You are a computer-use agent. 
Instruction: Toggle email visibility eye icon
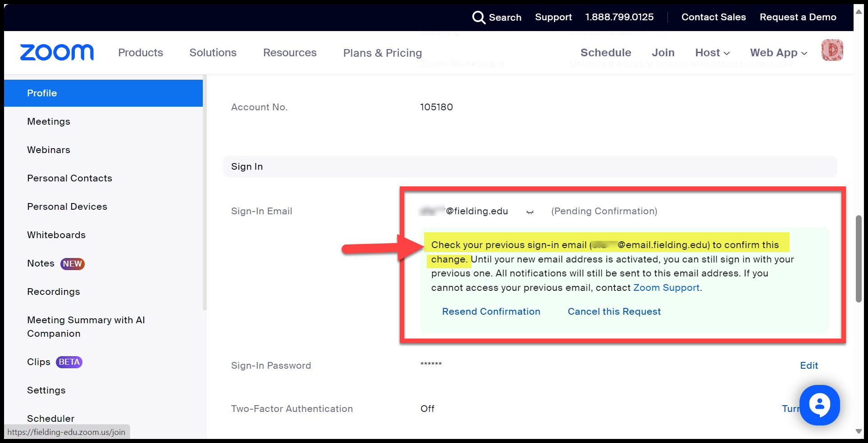click(530, 212)
